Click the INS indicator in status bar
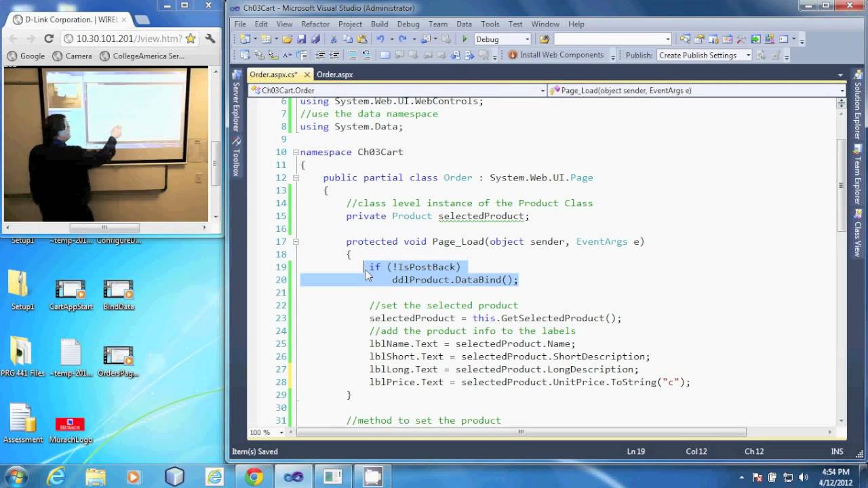 tap(837, 451)
